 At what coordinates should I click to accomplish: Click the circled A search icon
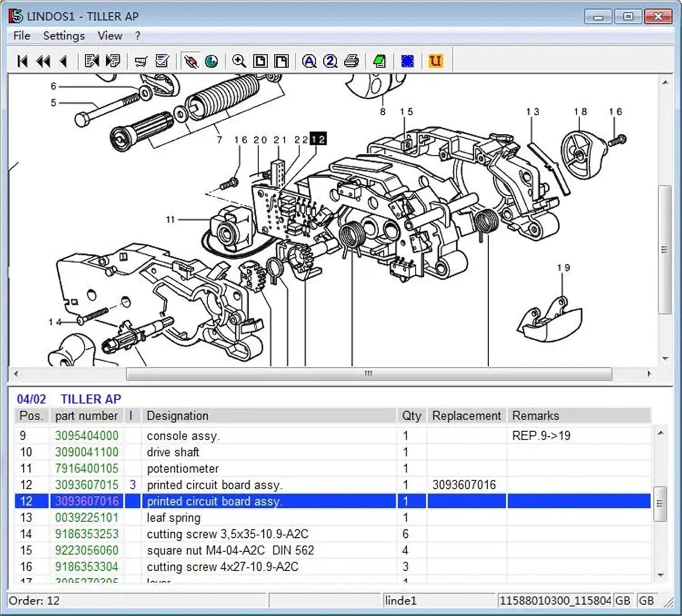(x=309, y=61)
